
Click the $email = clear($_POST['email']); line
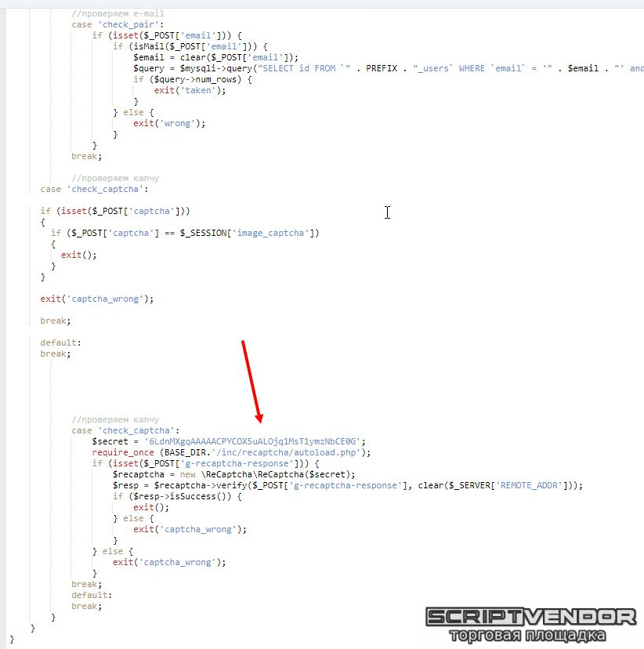pos(215,57)
